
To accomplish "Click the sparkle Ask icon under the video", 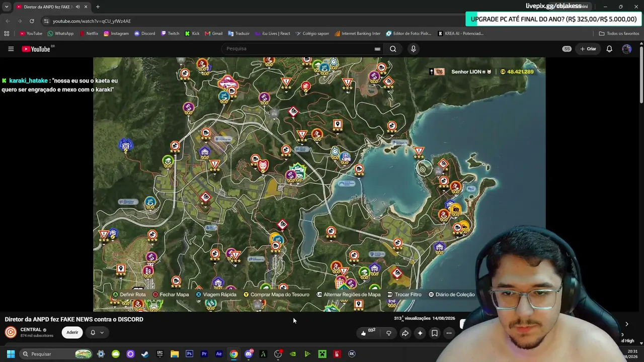I will click(x=420, y=333).
